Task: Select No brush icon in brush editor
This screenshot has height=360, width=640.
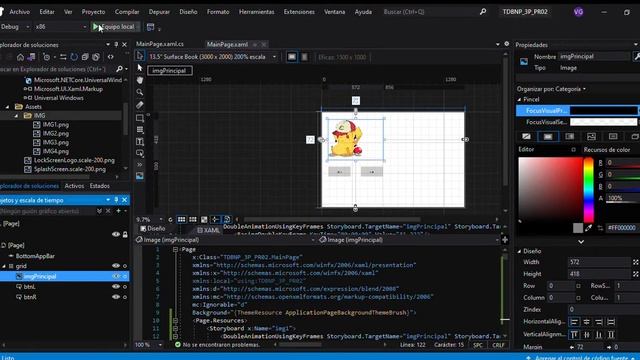Action: 526,136
